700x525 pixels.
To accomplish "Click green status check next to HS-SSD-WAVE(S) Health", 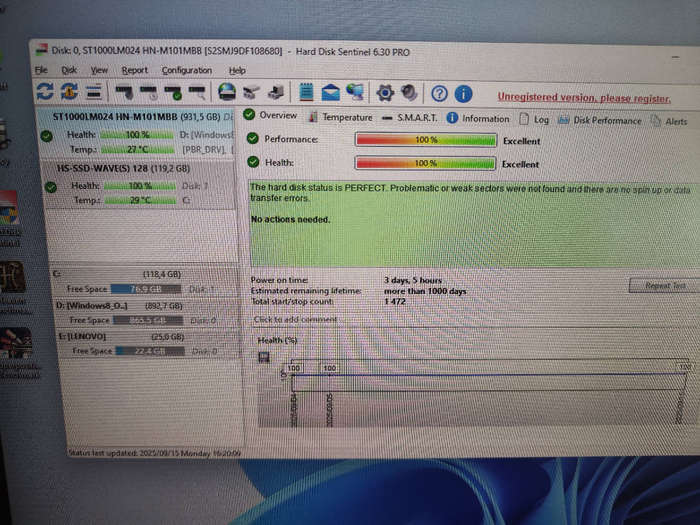I will (x=51, y=187).
